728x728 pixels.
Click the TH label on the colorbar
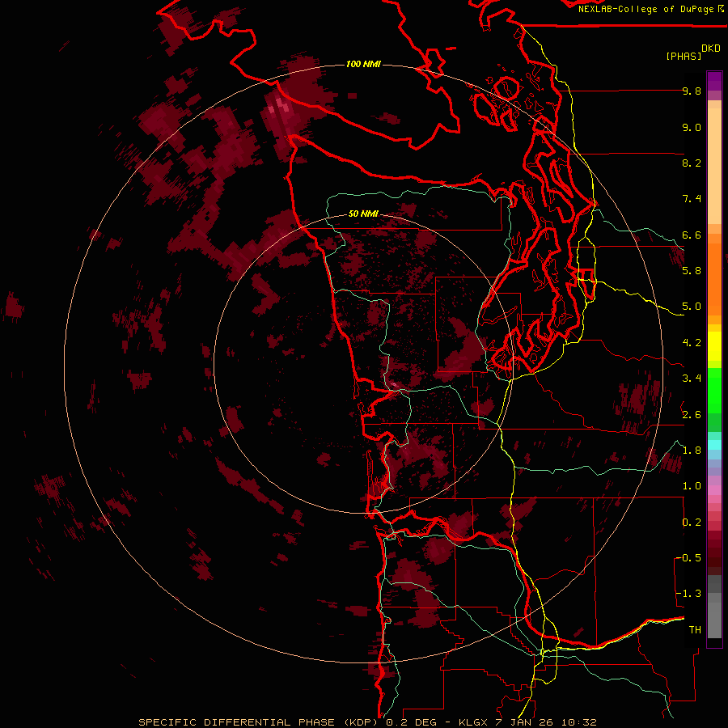pyautogui.click(x=695, y=630)
